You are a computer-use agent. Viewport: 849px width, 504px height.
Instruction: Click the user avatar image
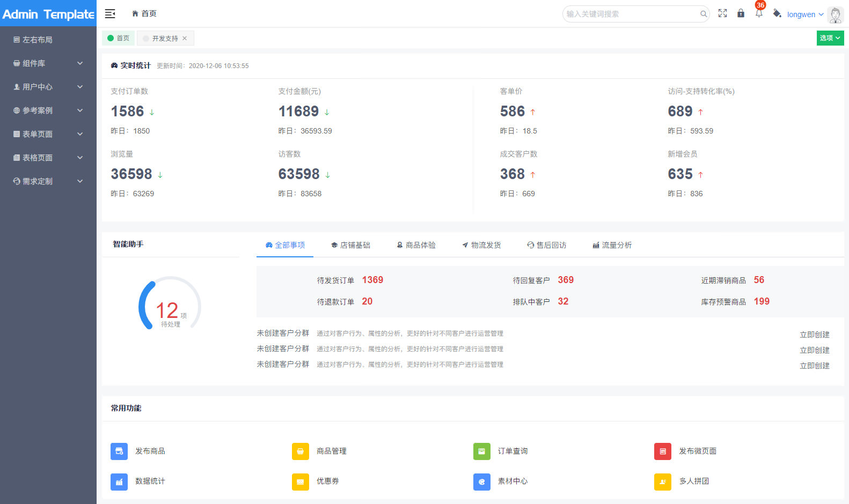(x=835, y=14)
